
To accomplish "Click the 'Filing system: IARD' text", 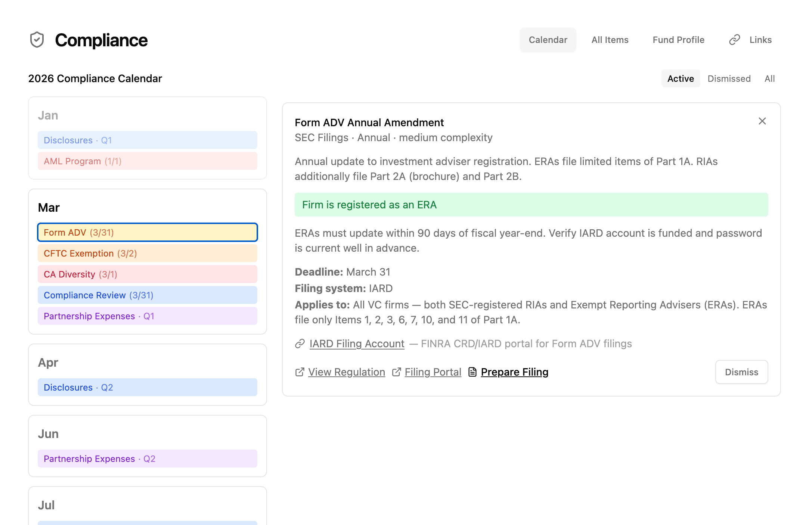I will (344, 288).
